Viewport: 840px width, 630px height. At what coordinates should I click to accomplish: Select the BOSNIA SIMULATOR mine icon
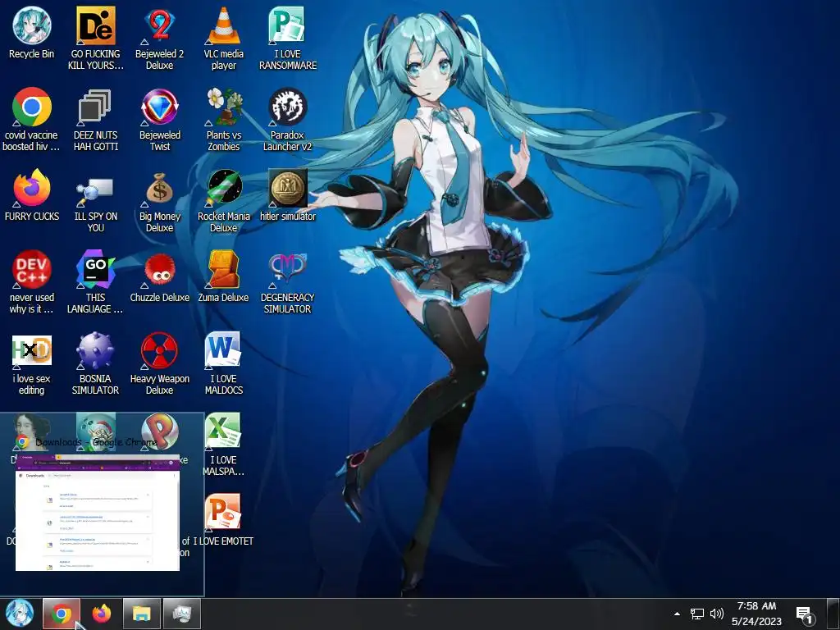(x=95, y=351)
